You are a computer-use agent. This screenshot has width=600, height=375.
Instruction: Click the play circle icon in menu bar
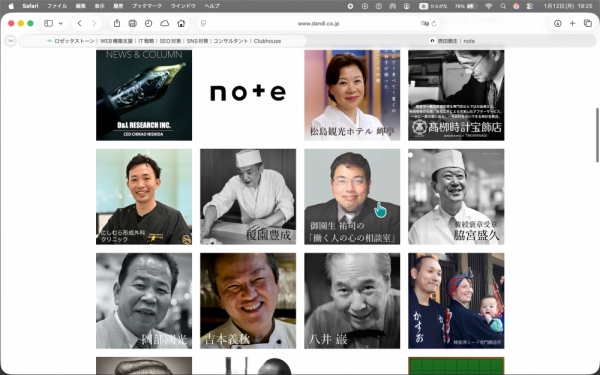365,6
